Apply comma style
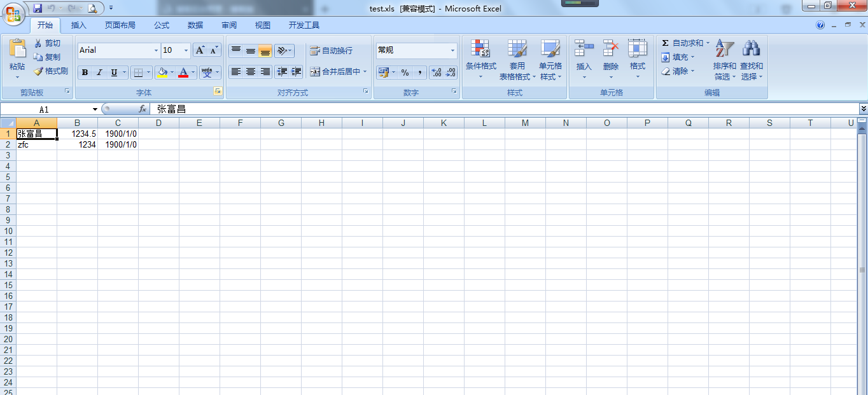The image size is (868, 395). (x=420, y=73)
